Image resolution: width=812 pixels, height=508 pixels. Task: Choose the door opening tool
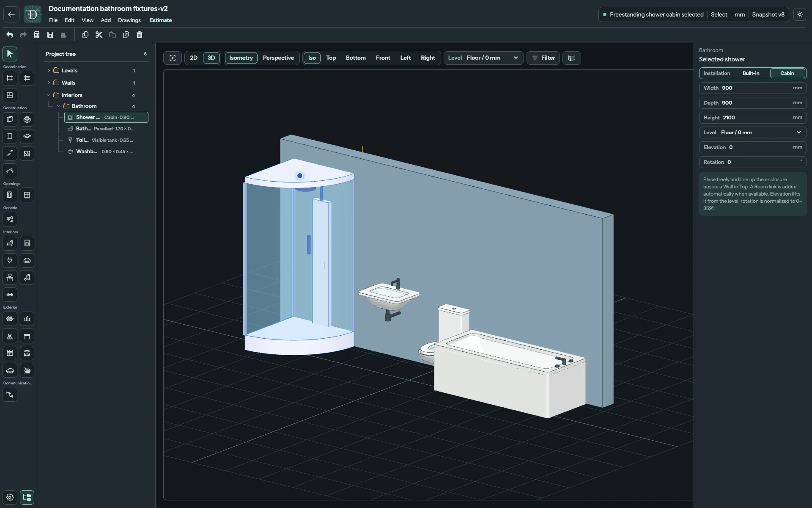(10, 195)
